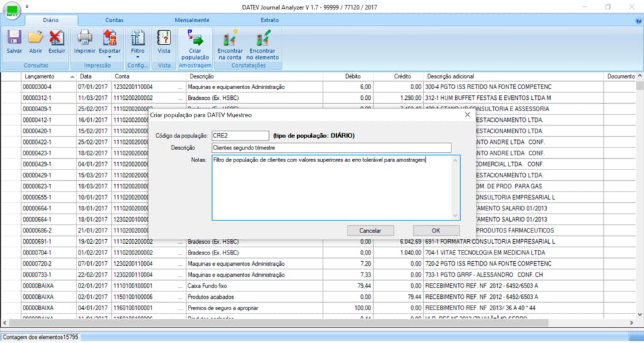Viewport: 644px width, 343px height.
Task: Expand the Exportar dropdown
Action: (x=110, y=58)
